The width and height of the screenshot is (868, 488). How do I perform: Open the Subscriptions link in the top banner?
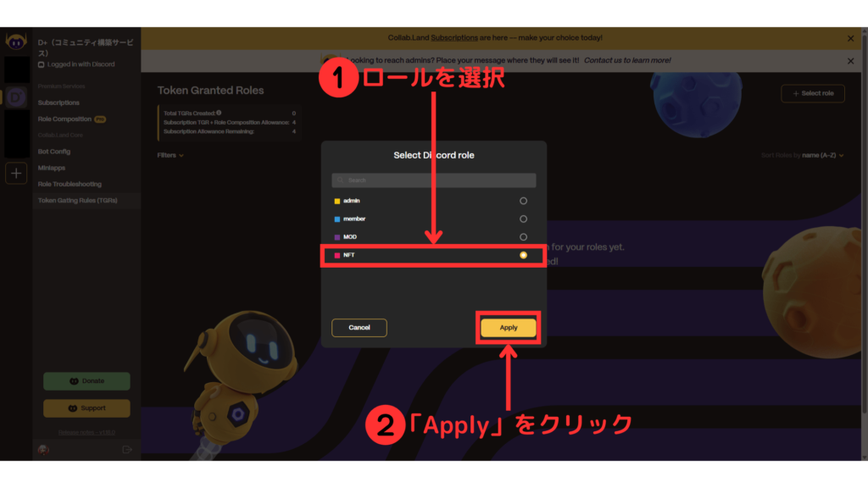(x=454, y=37)
